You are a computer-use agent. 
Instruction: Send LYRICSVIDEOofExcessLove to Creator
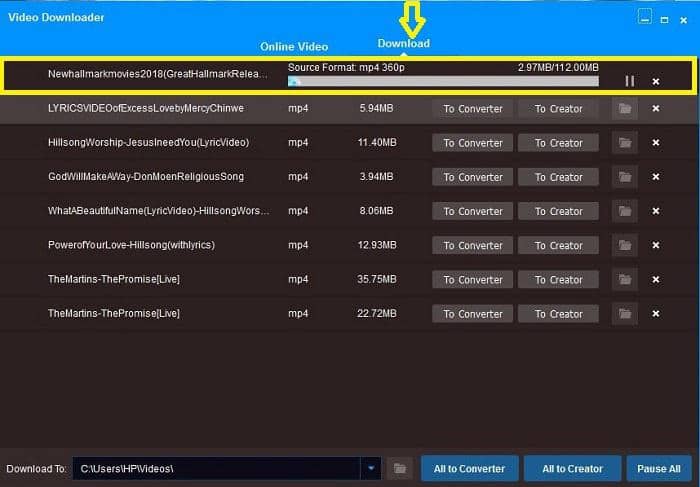point(558,109)
